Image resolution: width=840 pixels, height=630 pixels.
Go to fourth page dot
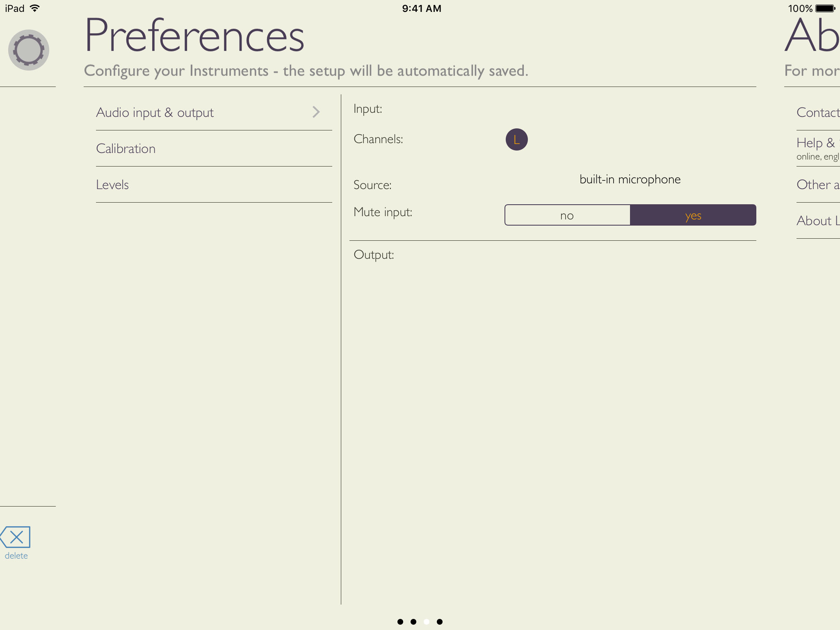pyautogui.click(x=440, y=622)
